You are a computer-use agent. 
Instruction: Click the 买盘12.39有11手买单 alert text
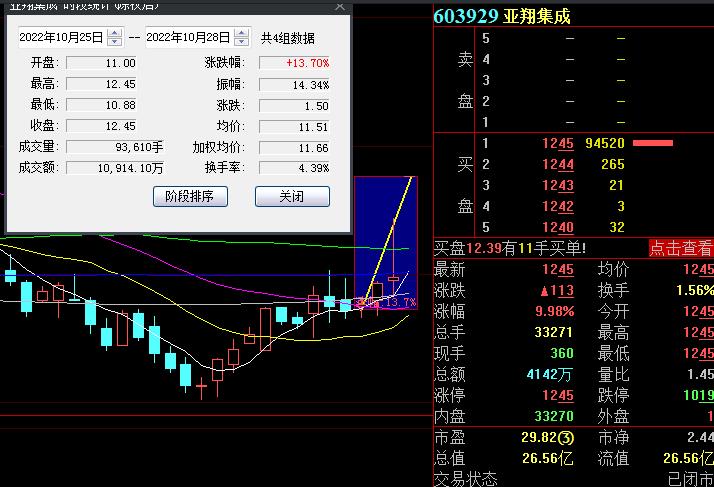tap(510, 248)
